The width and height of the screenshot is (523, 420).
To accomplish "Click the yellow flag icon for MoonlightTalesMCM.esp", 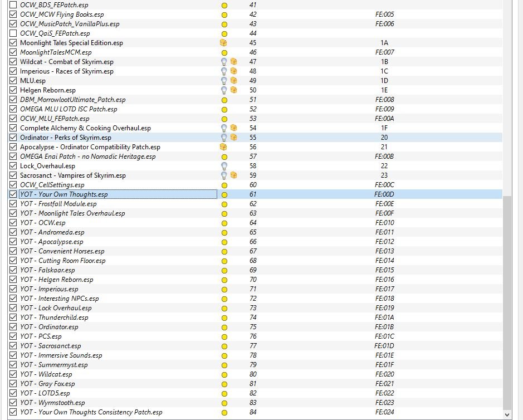I will [224, 52].
